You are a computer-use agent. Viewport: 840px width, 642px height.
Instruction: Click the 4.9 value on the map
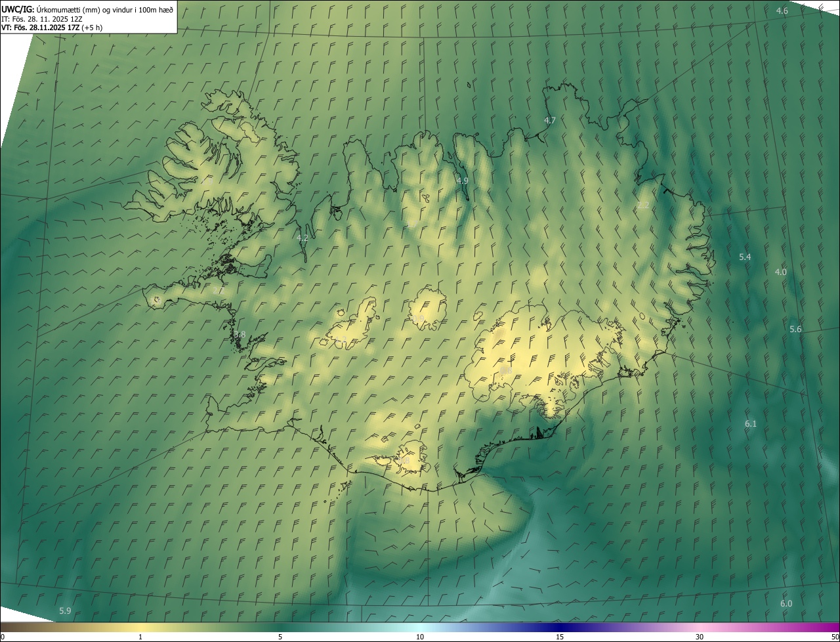click(x=462, y=181)
